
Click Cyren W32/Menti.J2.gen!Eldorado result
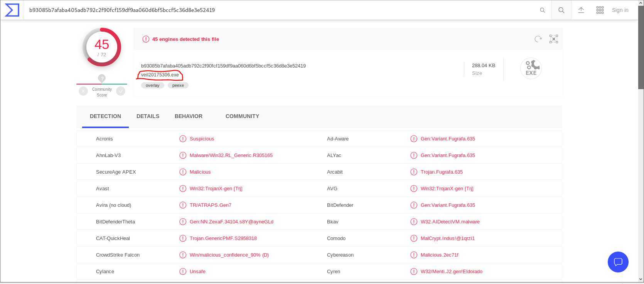click(x=452, y=272)
